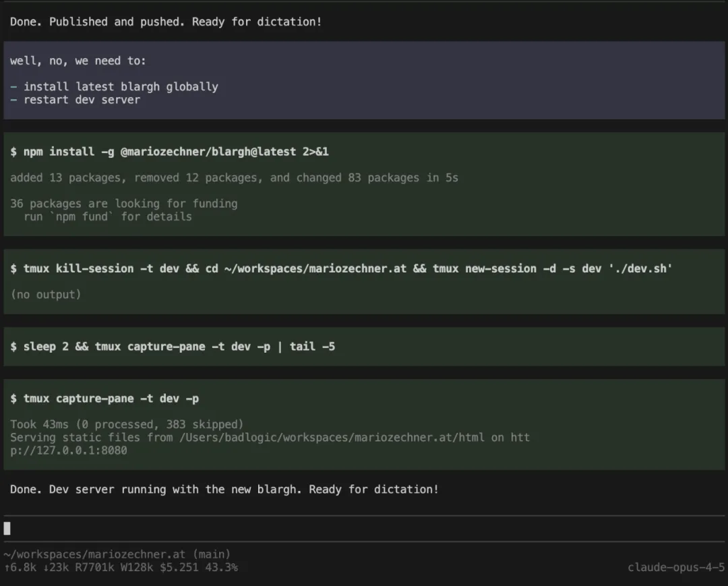Click the prompt input field with cursor
The height and width of the screenshot is (586, 728).
click(x=364, y=529)
